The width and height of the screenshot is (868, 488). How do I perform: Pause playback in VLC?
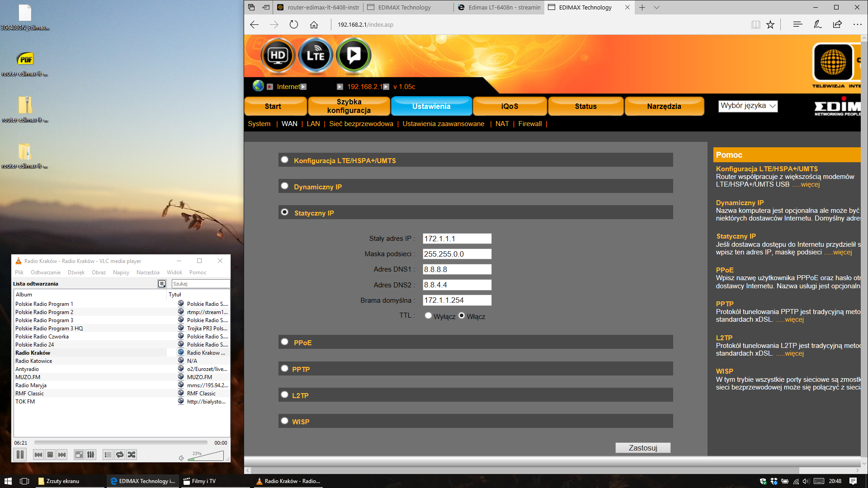click(20, 455)
